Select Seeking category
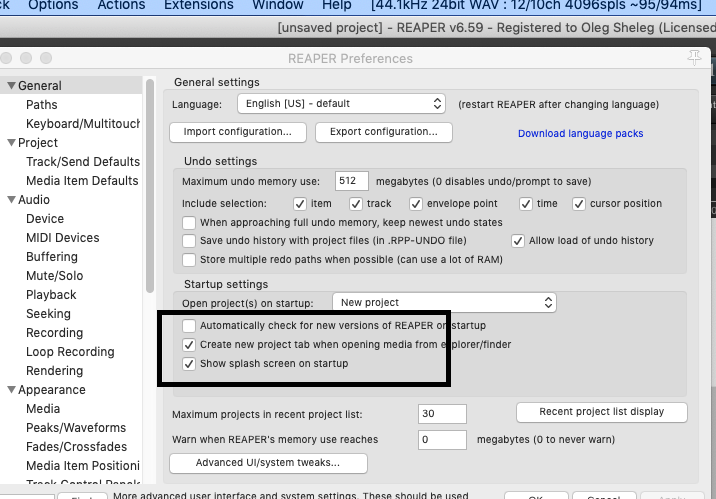The height and width of the screenshot is (499, 716). click(48, 314)
